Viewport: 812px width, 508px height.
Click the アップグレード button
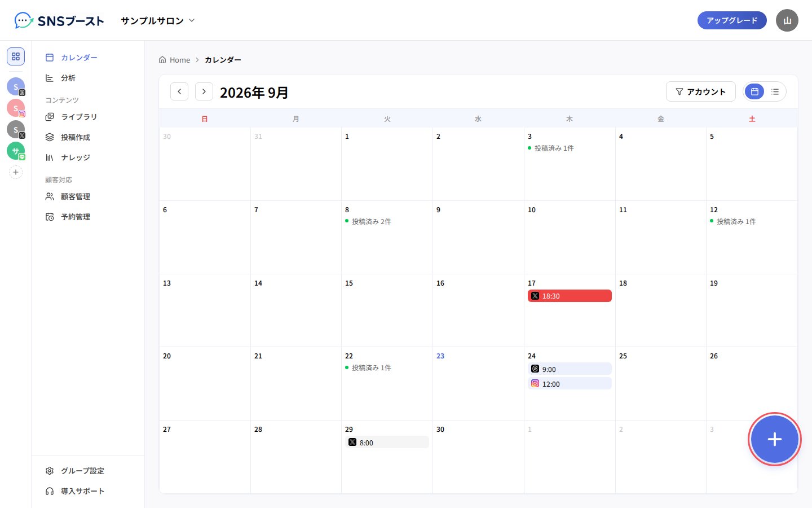coord(732,20)
